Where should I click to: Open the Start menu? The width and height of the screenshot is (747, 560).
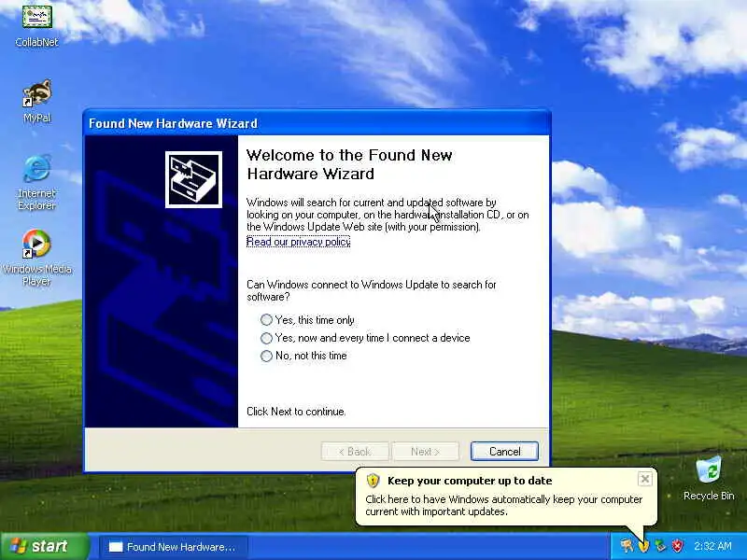click(x=45, y=546)
